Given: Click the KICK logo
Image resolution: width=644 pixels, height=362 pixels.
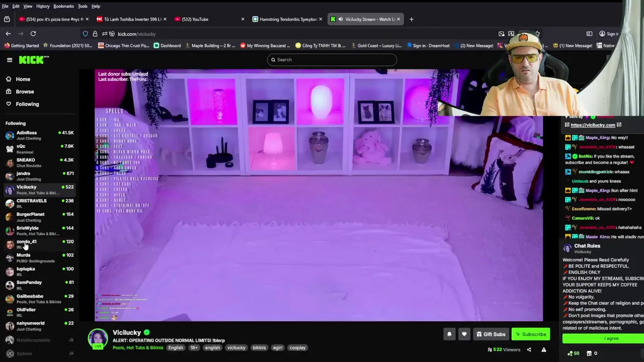Looking at the screenshot, I should [34, 60].
